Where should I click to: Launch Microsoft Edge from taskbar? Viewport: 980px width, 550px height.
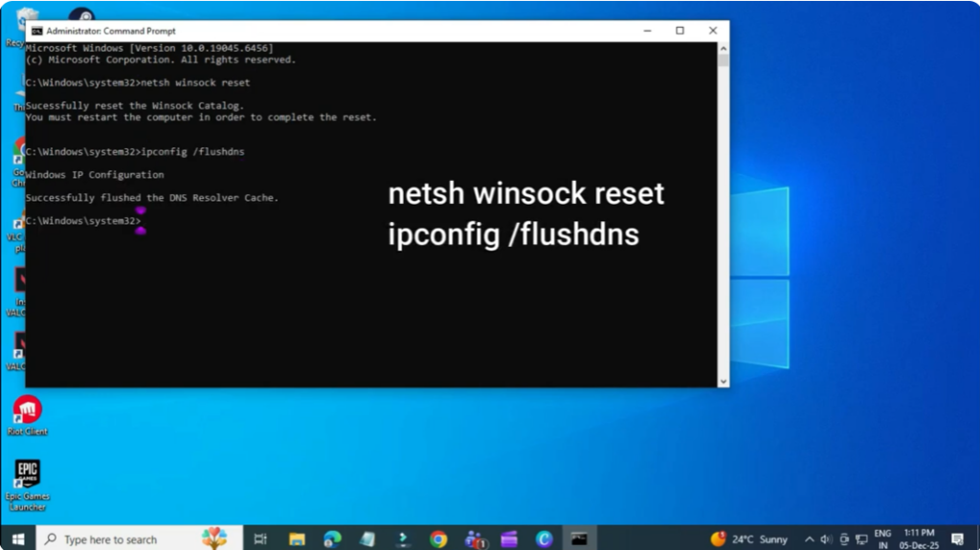point(332,539)
